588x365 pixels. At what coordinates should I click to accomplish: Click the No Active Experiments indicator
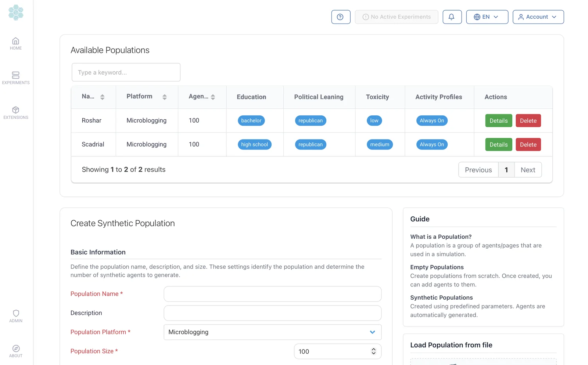[x=397, y=17]
